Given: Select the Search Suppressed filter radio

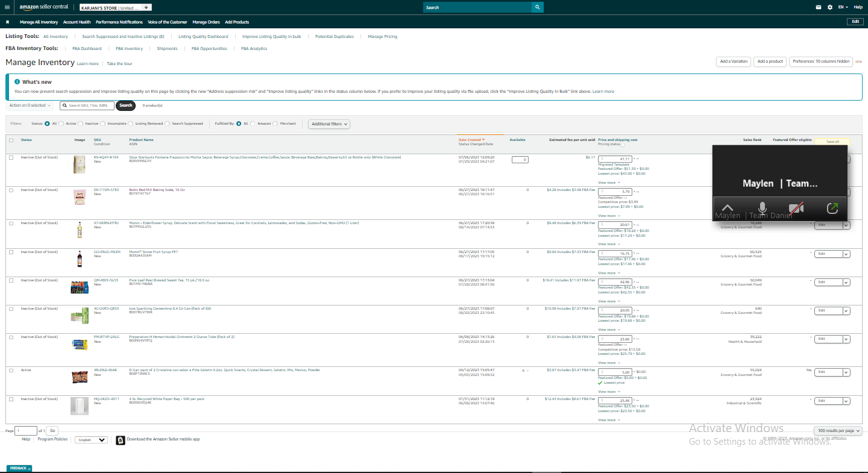Looking at the screenshot, I should (167, 124).
